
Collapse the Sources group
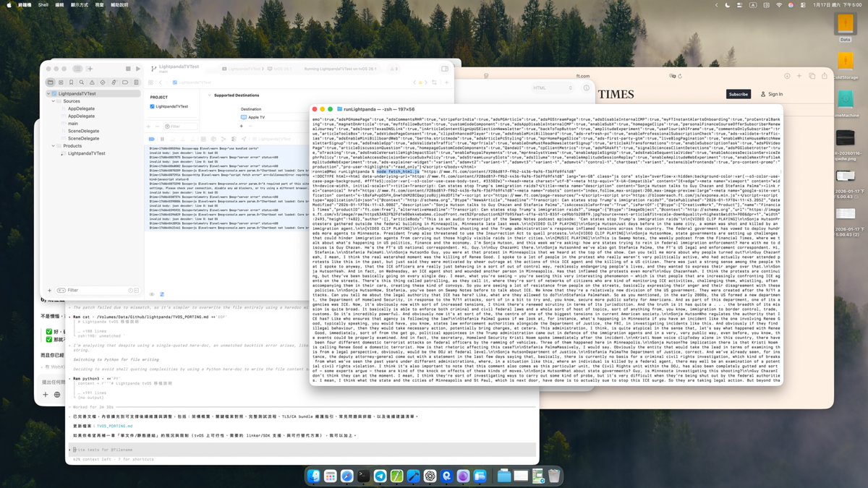(x=53, y=101)
